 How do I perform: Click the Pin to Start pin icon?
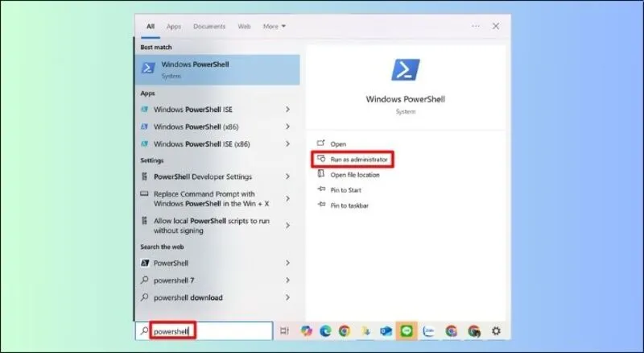click(321, 189)
